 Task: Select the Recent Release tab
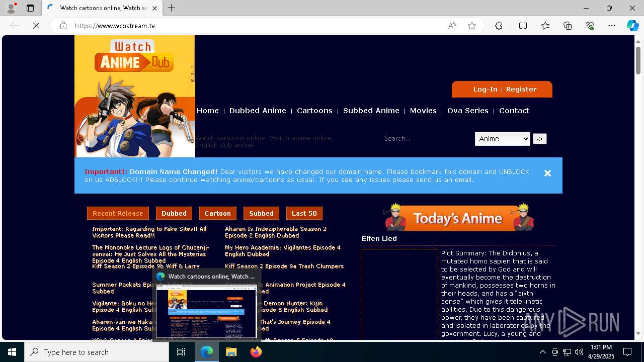click(x=118, y=213)
